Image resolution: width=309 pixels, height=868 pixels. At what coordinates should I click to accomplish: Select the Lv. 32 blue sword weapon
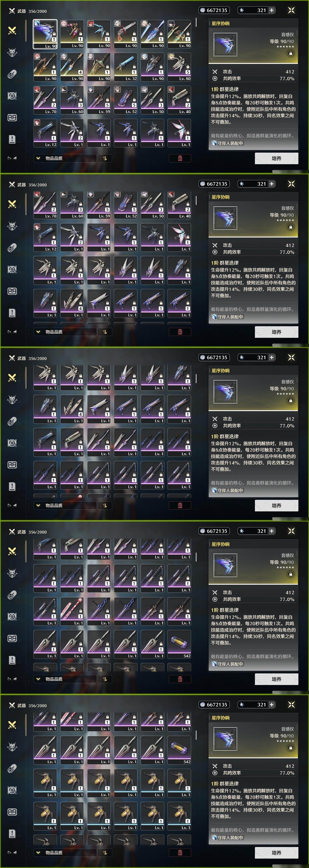tap(126, 67)
